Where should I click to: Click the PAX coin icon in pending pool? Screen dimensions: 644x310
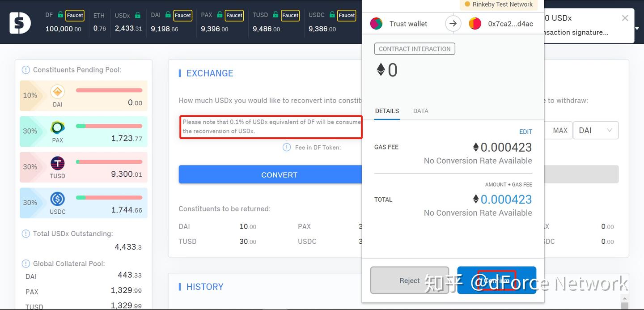(57, 128)
